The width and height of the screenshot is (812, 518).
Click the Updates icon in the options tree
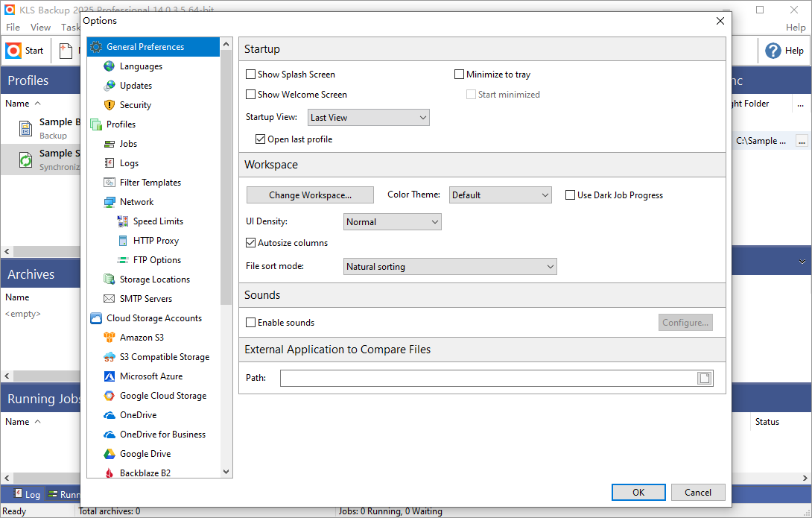[x=110, y=86]
